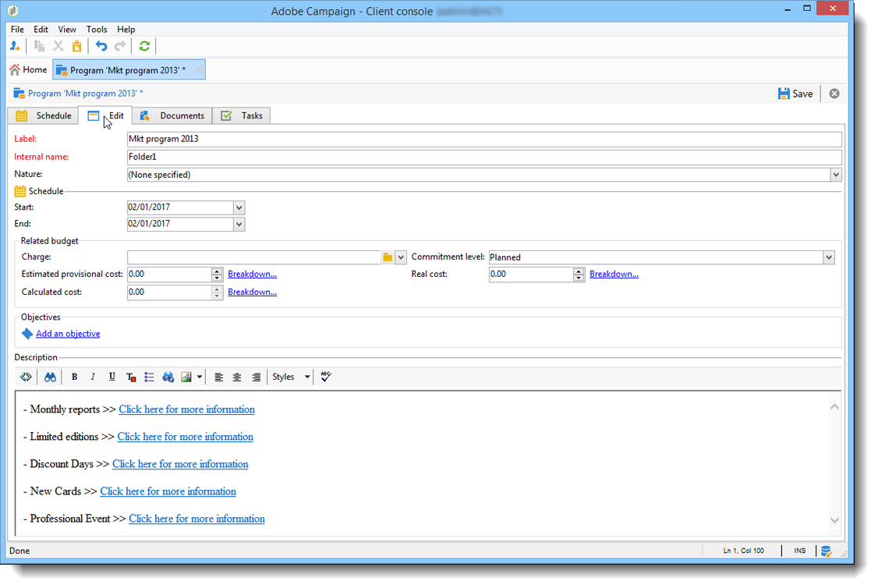Click description scrollbar up arrow

834,407
